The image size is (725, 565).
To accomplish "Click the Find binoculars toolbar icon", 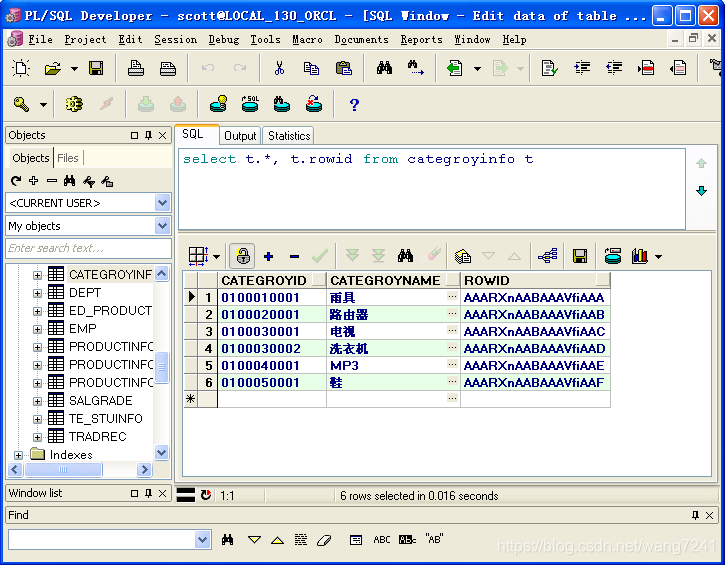I will pos(384,68).
